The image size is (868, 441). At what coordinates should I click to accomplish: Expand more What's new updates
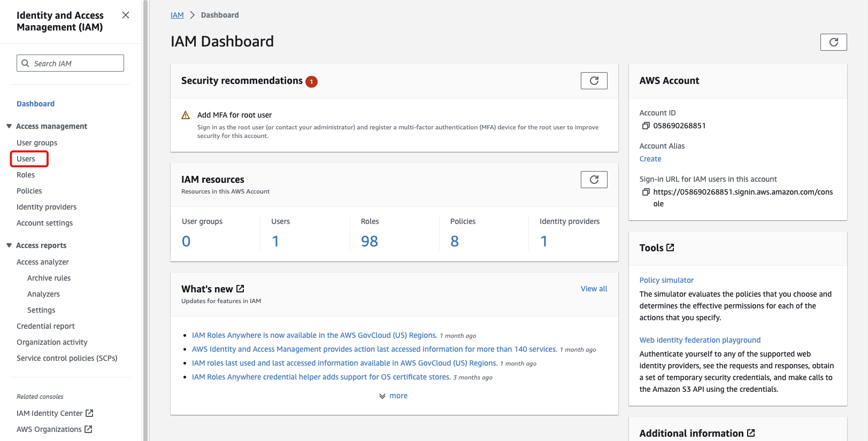tap(394, 396)
